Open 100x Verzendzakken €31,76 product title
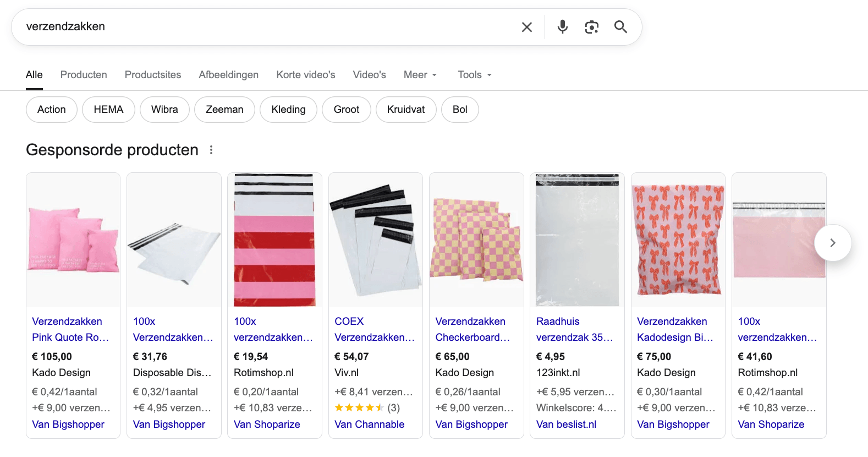The width and height of the screenshot is (868, 457). [x=173, y=329]
